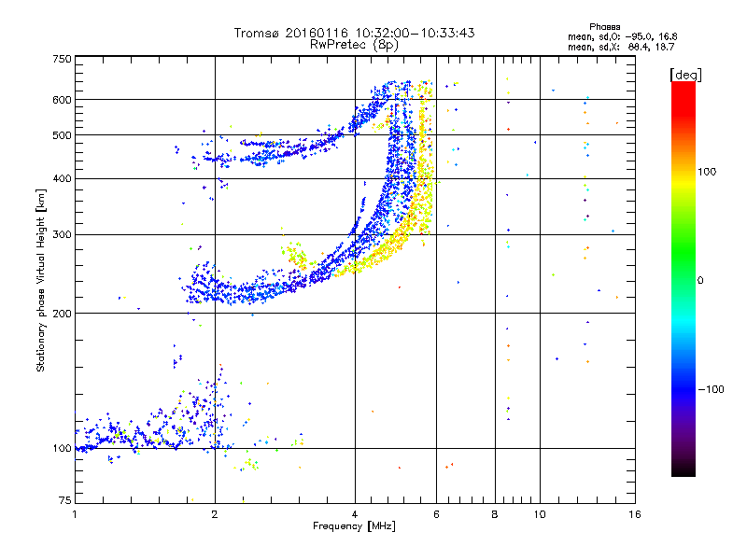Click x-axis tick label '4'
747x560 pixels.
coord(355,514)
